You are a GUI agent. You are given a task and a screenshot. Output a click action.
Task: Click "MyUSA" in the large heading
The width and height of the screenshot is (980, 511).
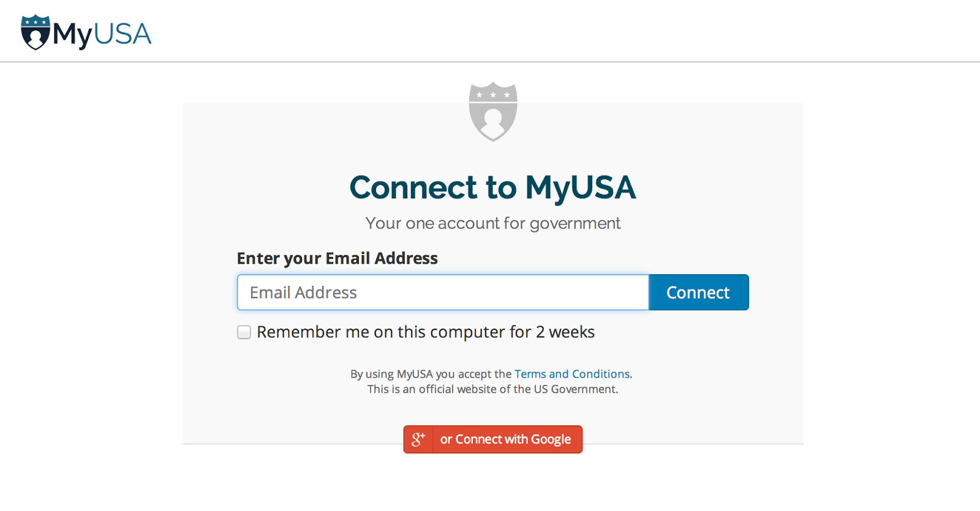tap(580, 187)
